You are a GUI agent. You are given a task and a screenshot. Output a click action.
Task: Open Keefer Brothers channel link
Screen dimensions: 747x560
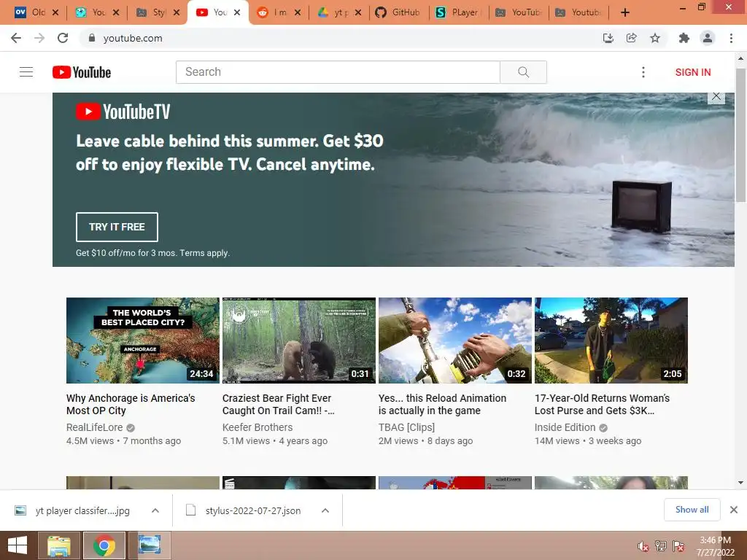tap(258, 427)
